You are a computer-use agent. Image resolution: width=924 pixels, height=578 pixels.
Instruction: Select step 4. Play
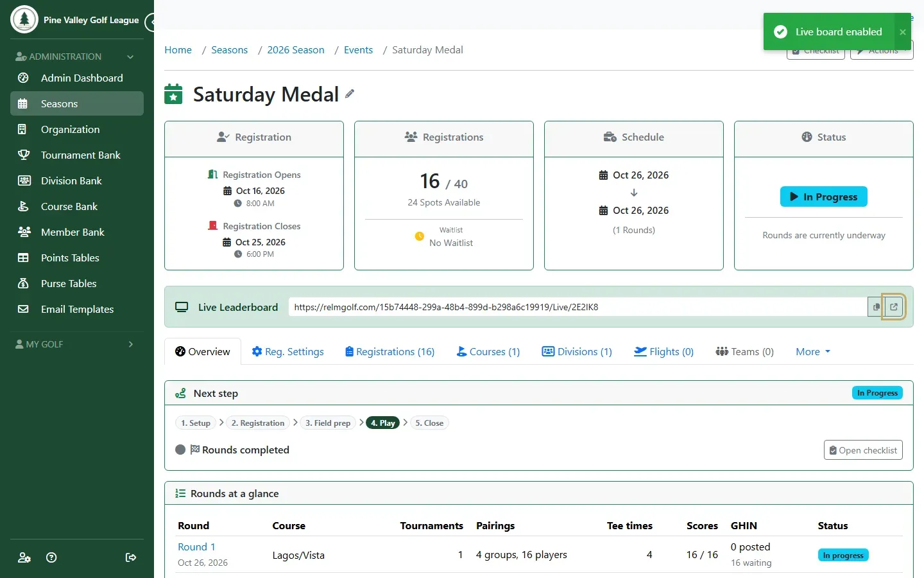click(x=383, y=423)
